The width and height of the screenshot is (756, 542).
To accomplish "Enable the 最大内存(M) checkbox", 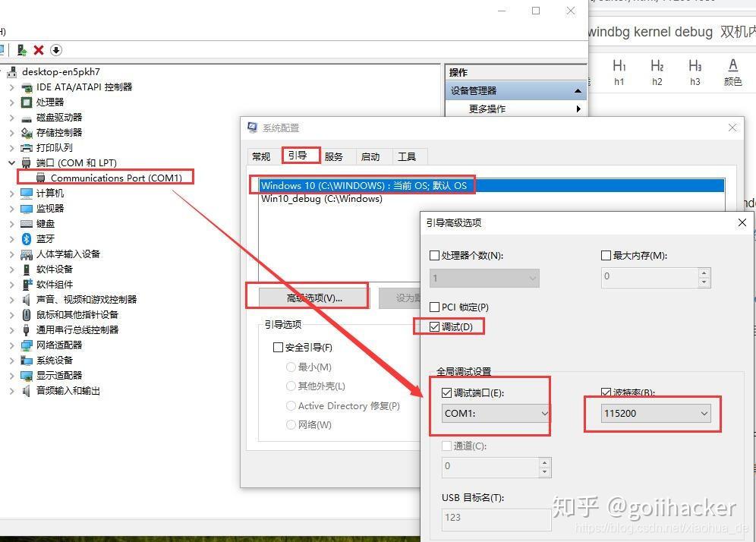I will [x=606, y=255].
